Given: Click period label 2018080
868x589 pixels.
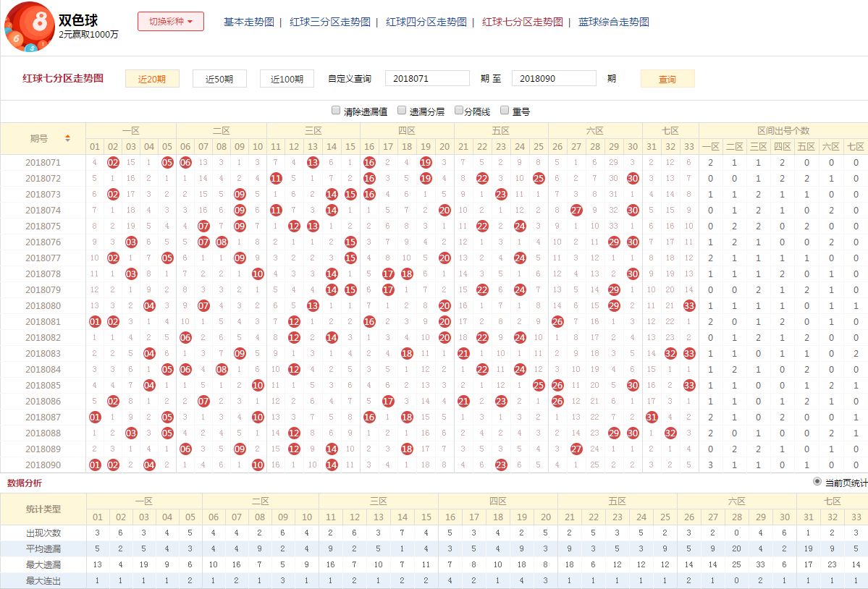Looking at the screenshot, I should coord(43,306).
